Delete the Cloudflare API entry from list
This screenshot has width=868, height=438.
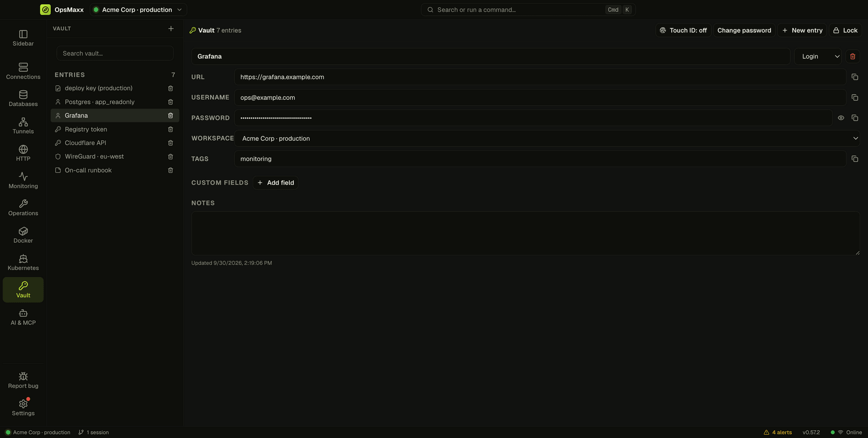(170, 143)
